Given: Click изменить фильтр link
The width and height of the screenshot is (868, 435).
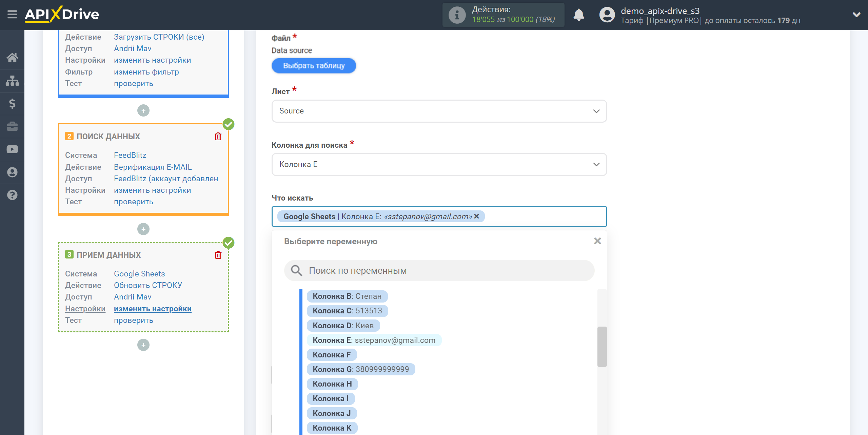Looking at the screenshot, I should click(x=146, y=72).
